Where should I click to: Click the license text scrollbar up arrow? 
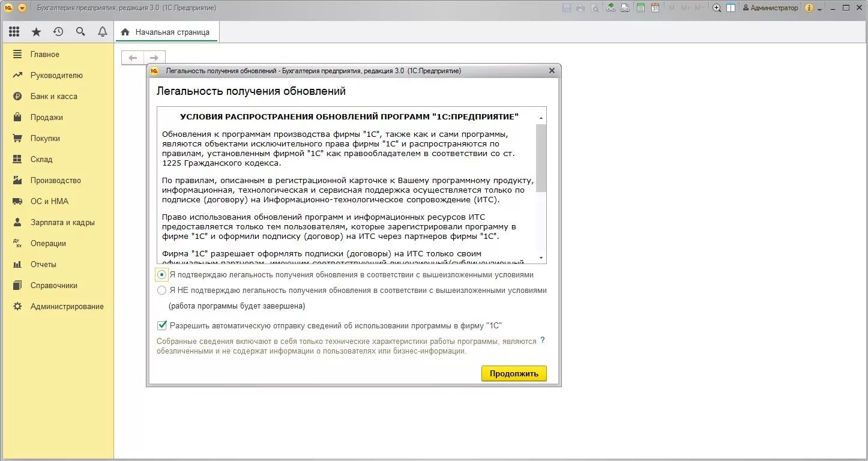pyautogui.click(x=541, y=118)
